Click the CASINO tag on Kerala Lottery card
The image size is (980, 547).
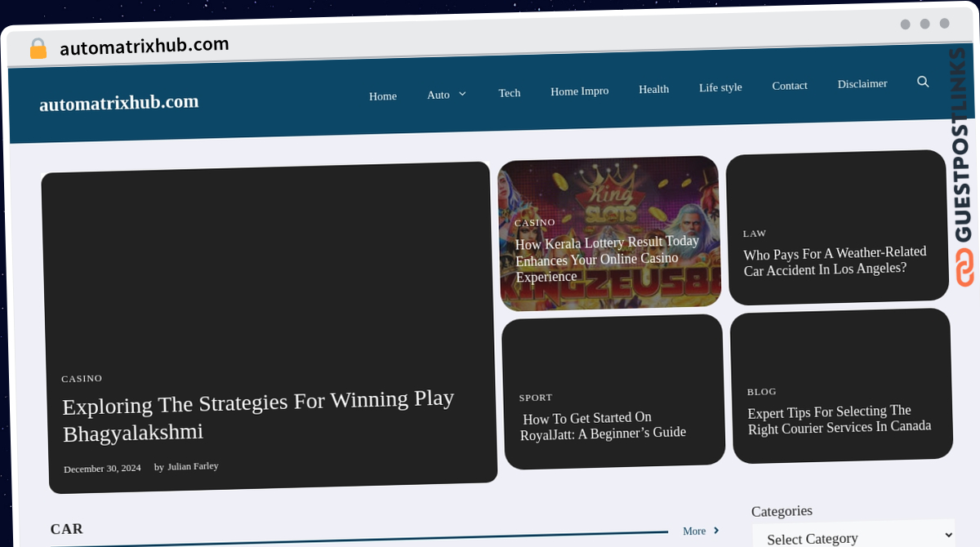pos(535,222)
